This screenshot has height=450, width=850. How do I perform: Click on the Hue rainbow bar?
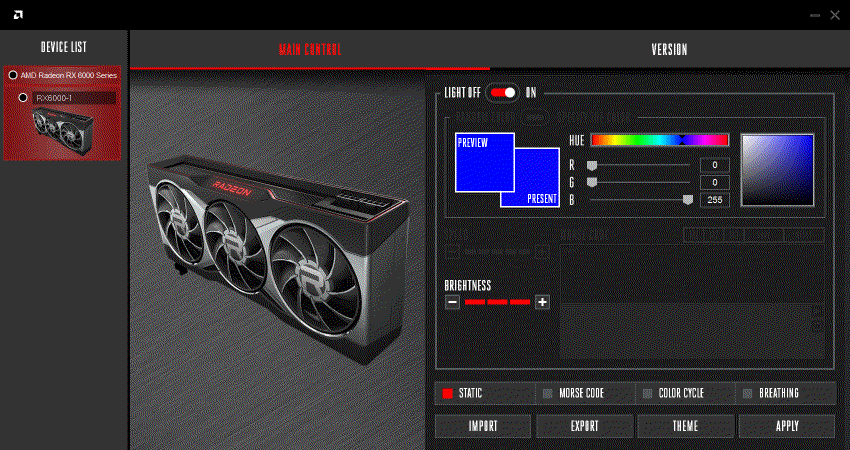pos(660,140)
